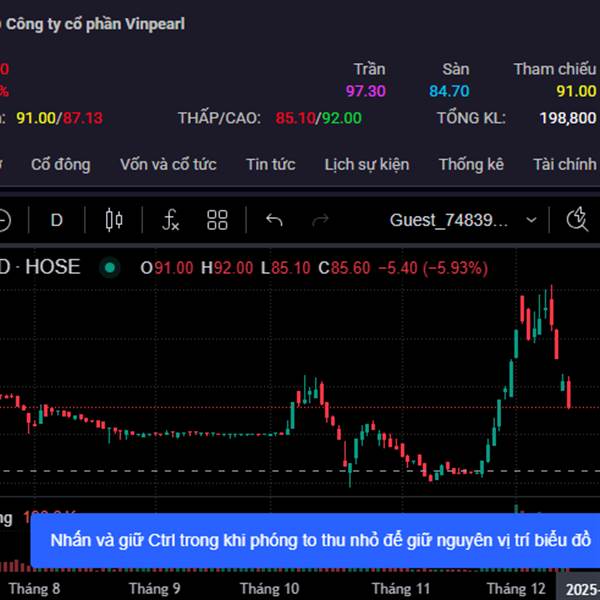Click the change value −5.40 (−5.93%)
Screen dimensions: 600x600
click(x=433, y=268)
